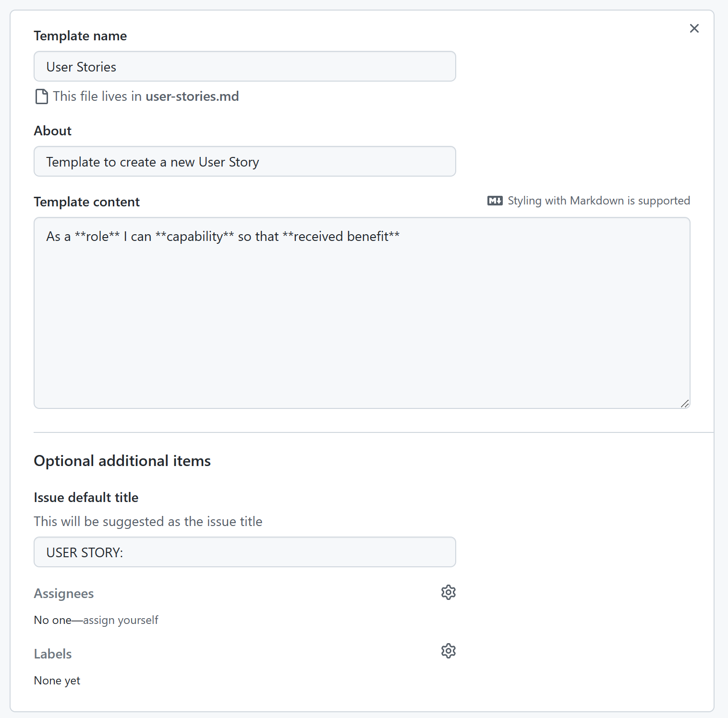Open the Labels gear settings icon
The height and width of the screenshot is (718, 728).
[x=448, y=651]
